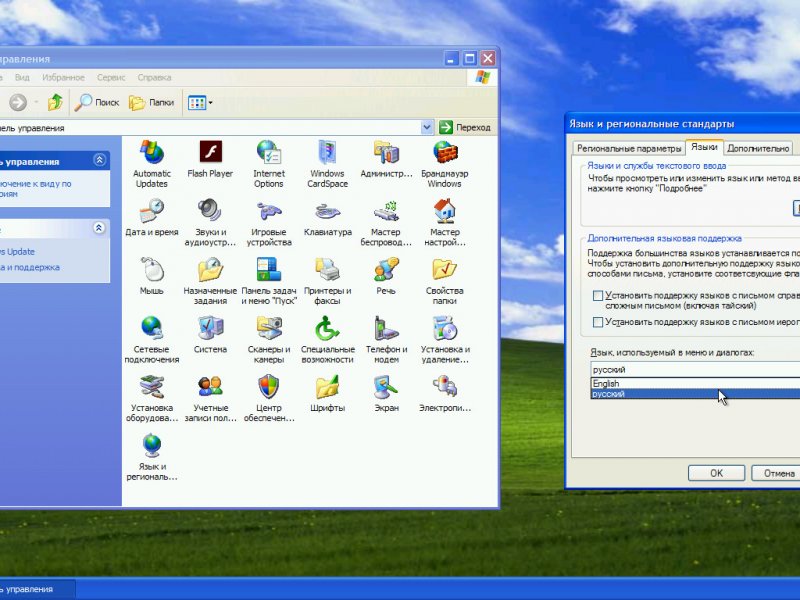
Task: Open the Справка menu
Action: click(x=154, y=78)
